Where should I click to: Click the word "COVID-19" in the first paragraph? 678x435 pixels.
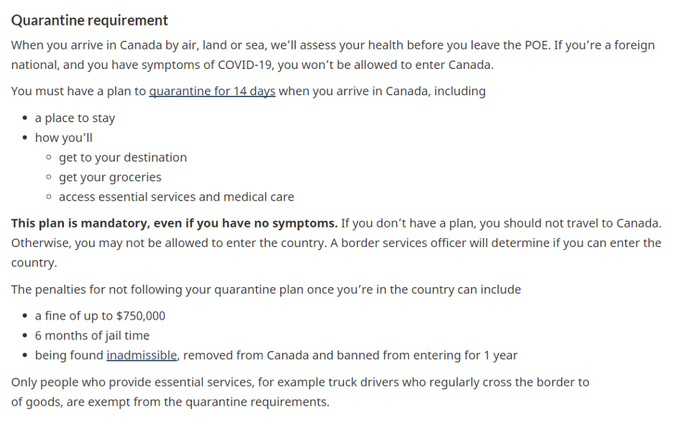tap(245, 65)
